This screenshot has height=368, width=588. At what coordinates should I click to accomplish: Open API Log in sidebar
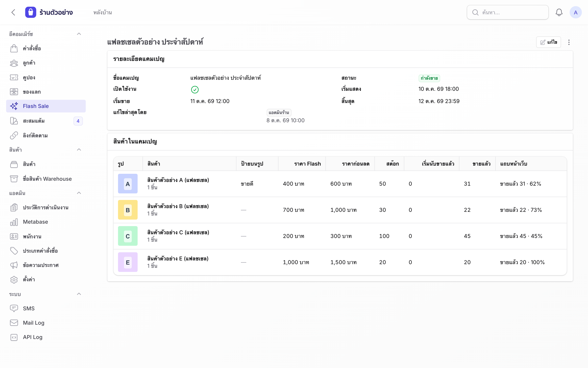[46, 337]
